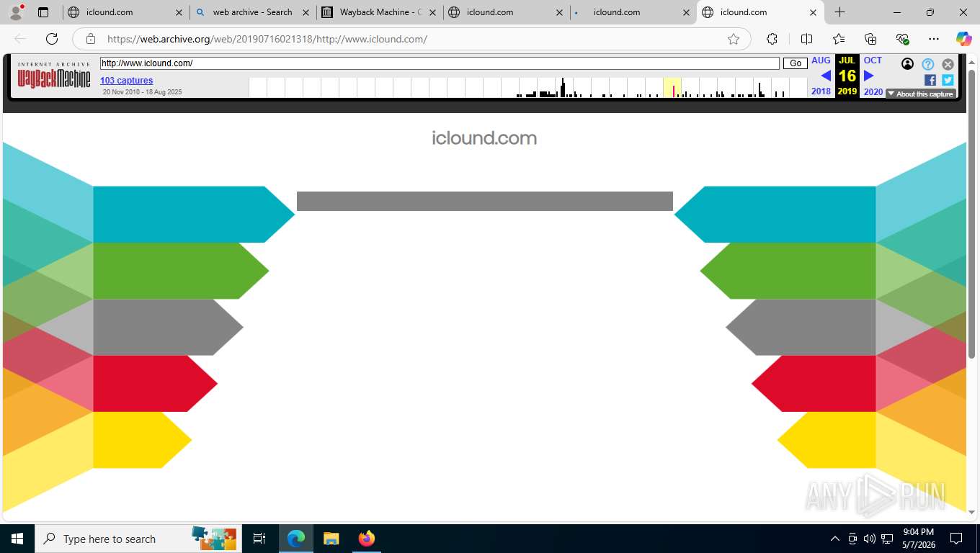Screen dimensions: 980x553
Task: Jump to OCT next month capture
Action: tap(873, 60)
